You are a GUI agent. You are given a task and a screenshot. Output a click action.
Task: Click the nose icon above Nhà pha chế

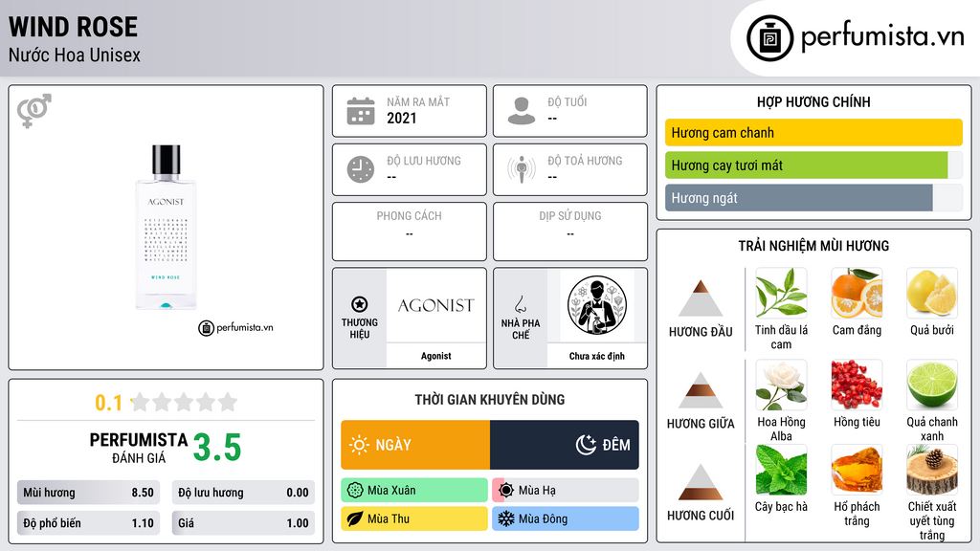coord(520,304)
